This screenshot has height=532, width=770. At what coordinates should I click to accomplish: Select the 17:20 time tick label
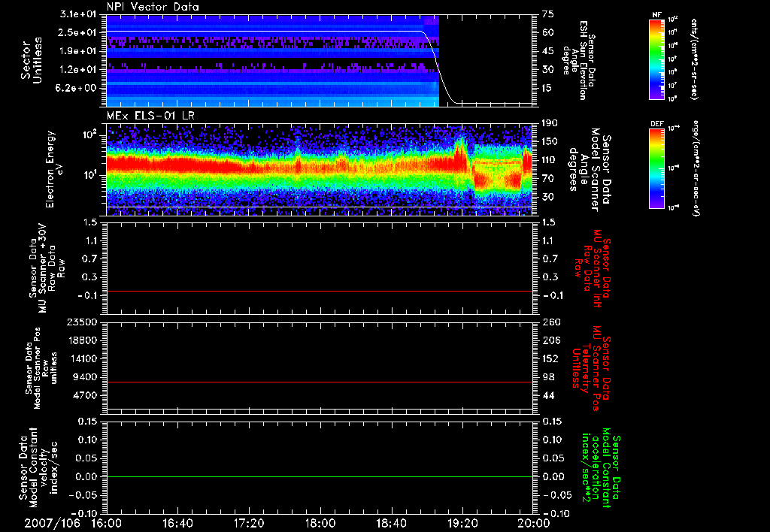[249, 523]
